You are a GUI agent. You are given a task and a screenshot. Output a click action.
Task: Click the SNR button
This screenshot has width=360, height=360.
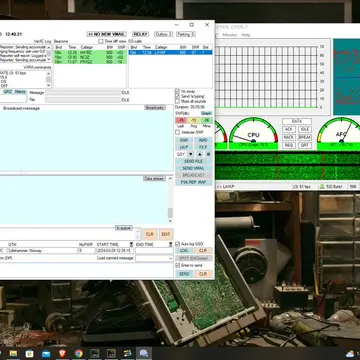coord(184,141)
